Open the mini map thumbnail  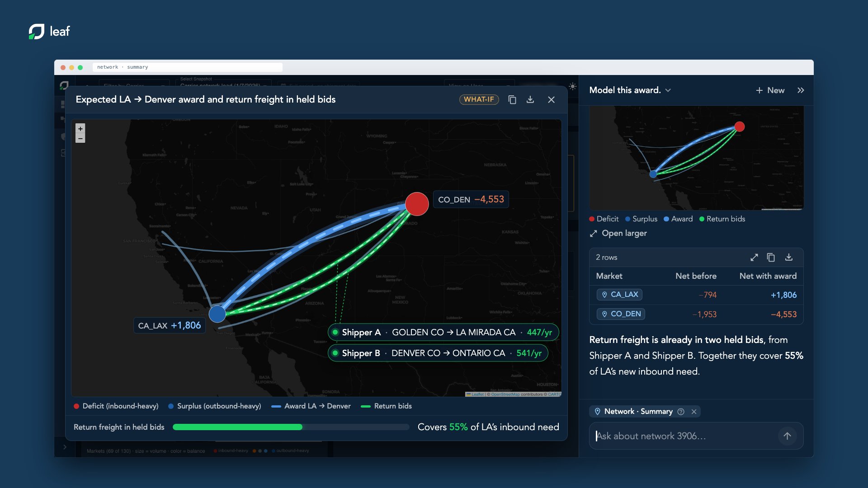coord(696,158)
